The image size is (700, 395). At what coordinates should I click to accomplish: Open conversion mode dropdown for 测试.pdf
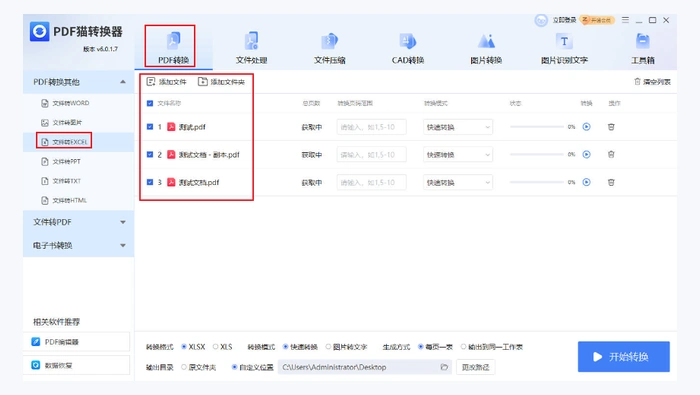click(x=458, y=127)
